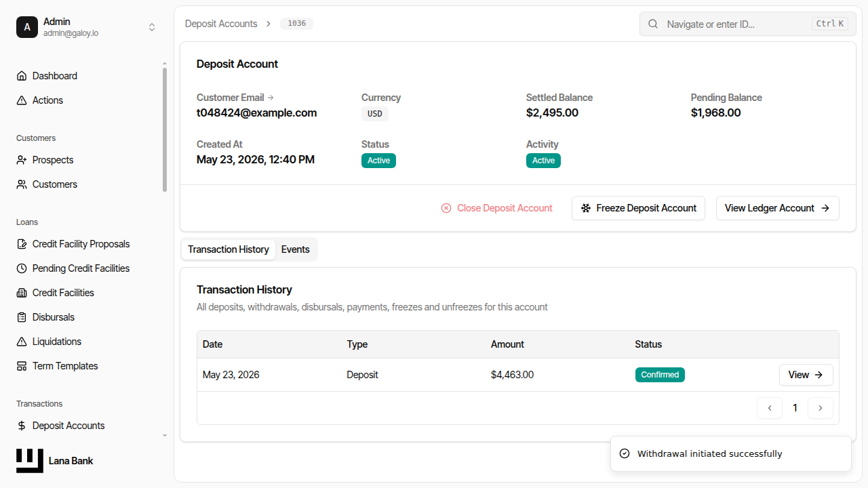This screenshot has width=868, height=488.
Task: Expand the Admin account switcher chevrons
Action: (x=152, y=27)
